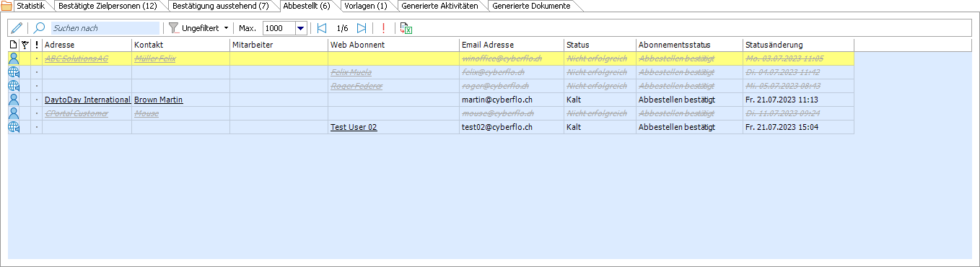
Task: Click the red exclamation mark toolbar icon
Action: pos(383,28)
